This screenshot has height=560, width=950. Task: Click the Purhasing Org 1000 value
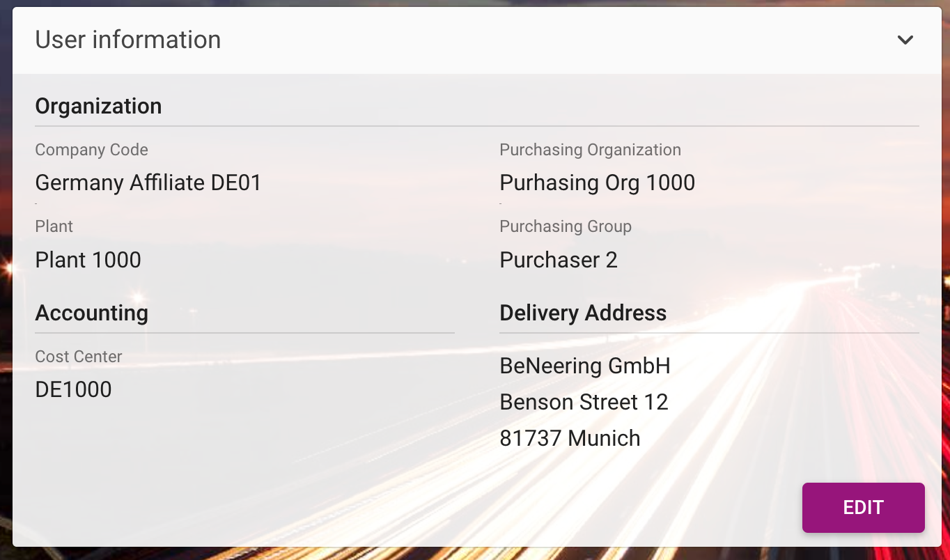tap(597, 183)
